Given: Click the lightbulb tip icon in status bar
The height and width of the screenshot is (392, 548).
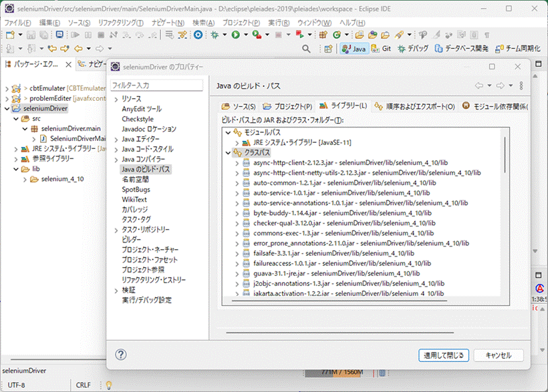Looking at the screenshot, I should click(109, 385).
